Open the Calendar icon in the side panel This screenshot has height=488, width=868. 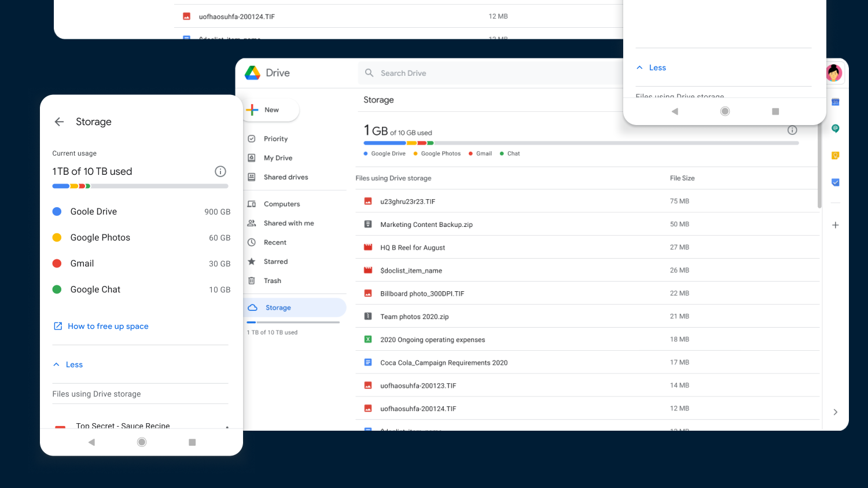click(835, 102)
